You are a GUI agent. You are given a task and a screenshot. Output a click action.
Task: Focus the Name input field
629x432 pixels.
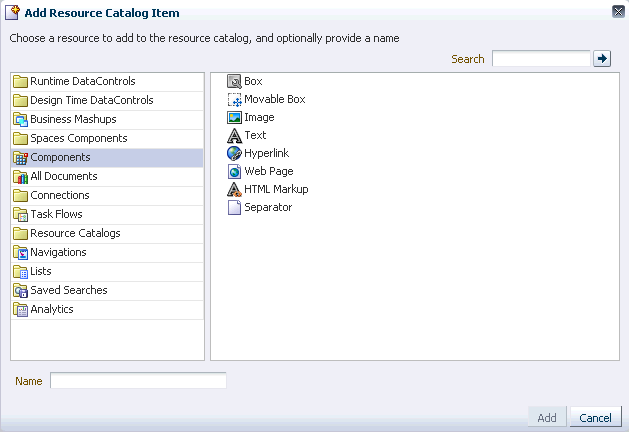point(138,381)
